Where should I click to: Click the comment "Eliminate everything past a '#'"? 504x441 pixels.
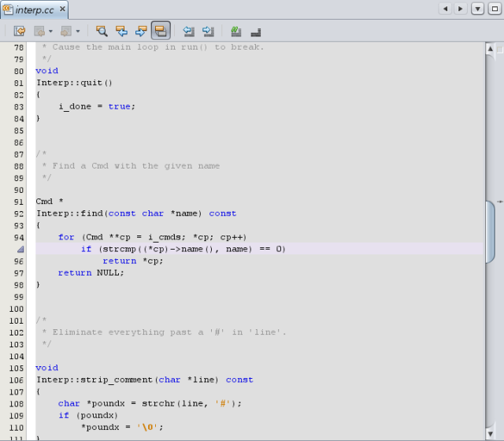[139, 332]
